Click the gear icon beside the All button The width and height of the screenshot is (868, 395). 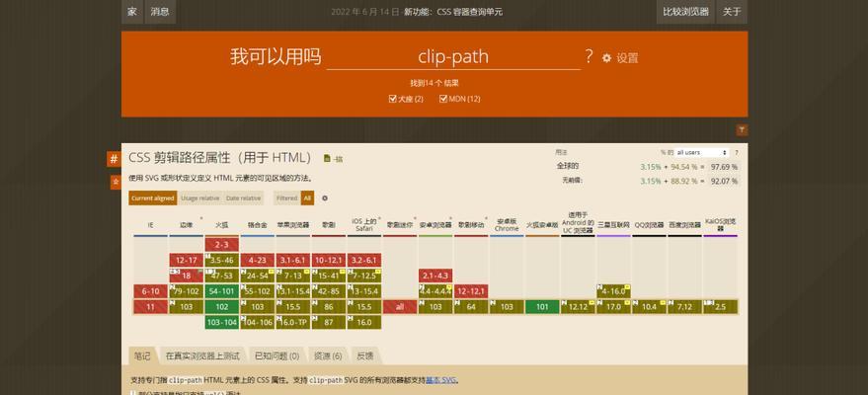325,198
